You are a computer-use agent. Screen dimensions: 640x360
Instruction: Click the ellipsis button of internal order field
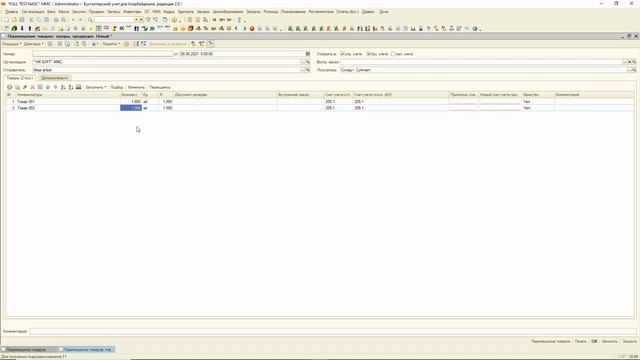pos(625,62)
